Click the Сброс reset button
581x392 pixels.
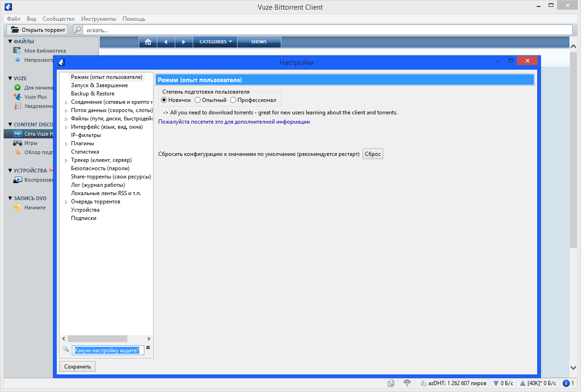click(373, 154)
